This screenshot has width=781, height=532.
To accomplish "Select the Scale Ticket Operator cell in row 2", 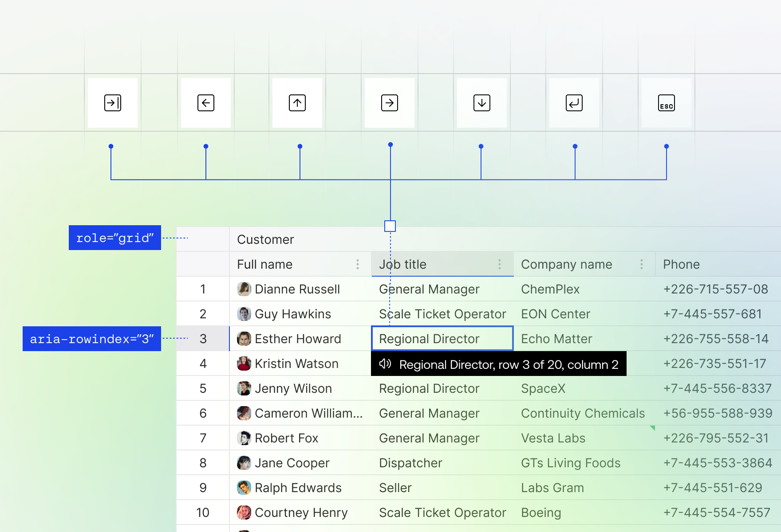I will tap(442, 314).
